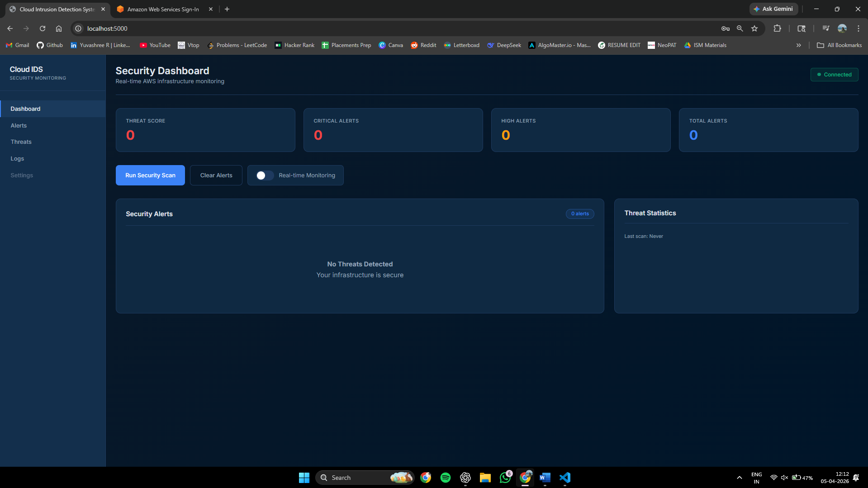
Task: Open the Yuvashree R LinkedIn bookmark
Action: 100,45
